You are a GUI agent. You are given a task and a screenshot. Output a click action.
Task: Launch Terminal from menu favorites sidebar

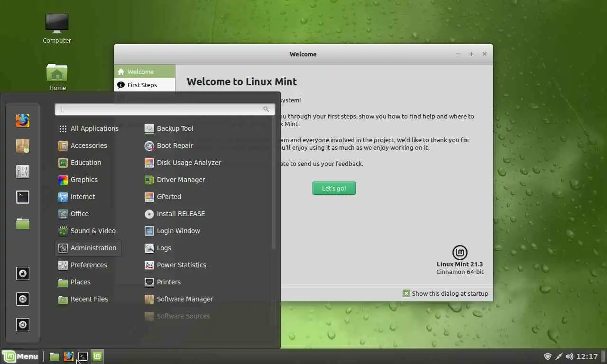point(23,197)
